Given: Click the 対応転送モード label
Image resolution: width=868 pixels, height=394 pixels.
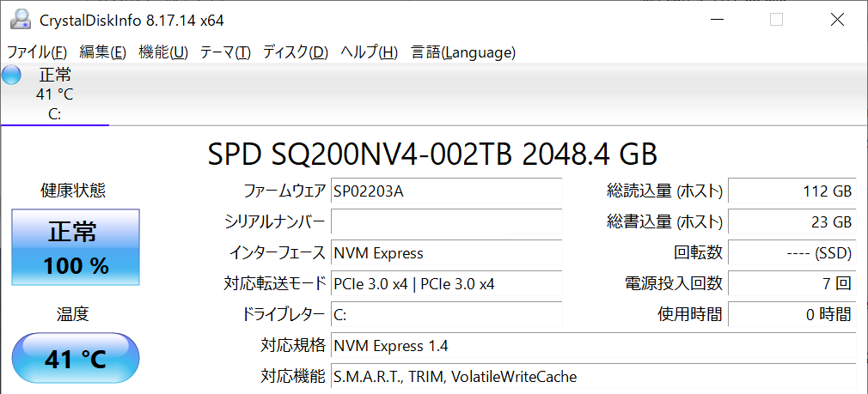Looking at the screenshot, I should point(272,284).
